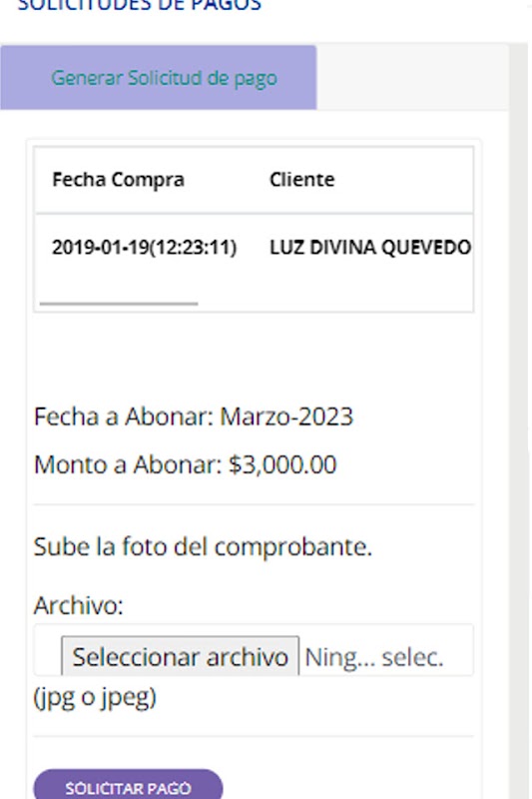This screenshot has height=799, width=532.
Task: Click the (jpg o jpeg) format hint
Action: click(95, 698)
